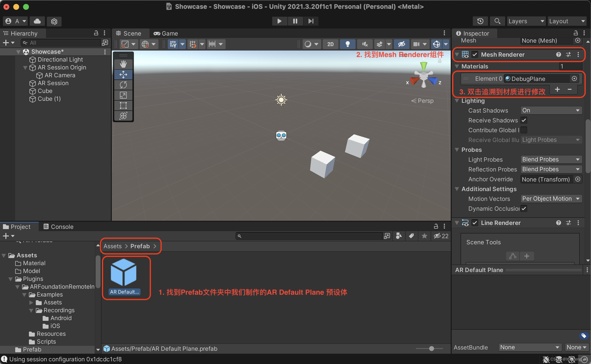Add a material slot with the plus button
The height and width of the screenshot is (364, 591).
click(557, 89)
